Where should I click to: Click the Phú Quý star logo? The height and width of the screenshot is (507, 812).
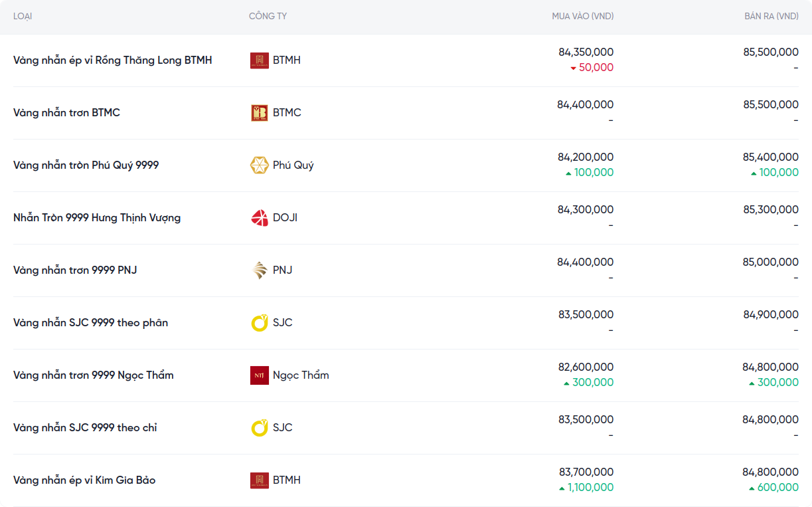259,165
